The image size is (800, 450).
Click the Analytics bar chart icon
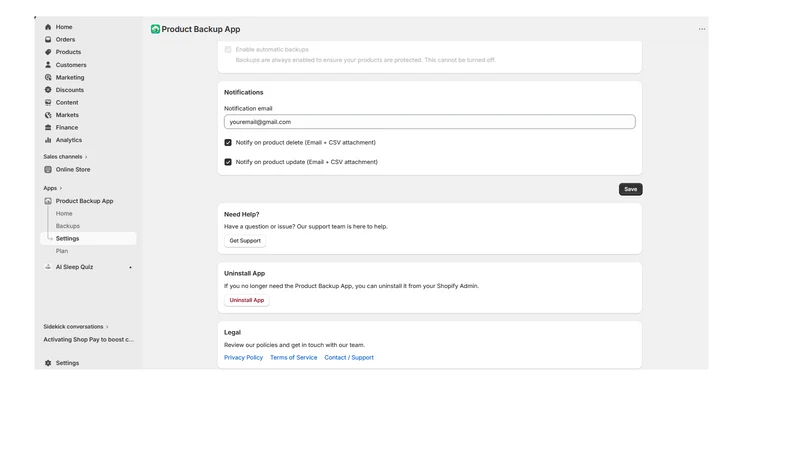tap(48, 140)
